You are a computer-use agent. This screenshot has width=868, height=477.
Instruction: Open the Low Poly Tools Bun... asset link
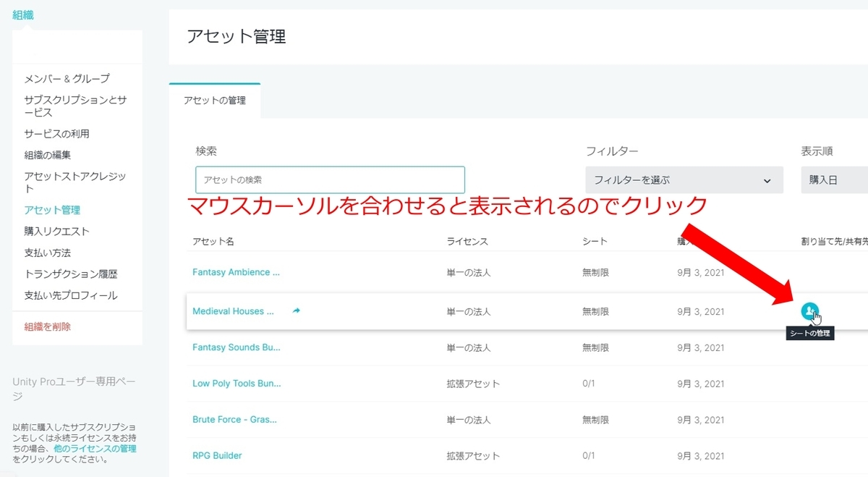tap(237, 384)
